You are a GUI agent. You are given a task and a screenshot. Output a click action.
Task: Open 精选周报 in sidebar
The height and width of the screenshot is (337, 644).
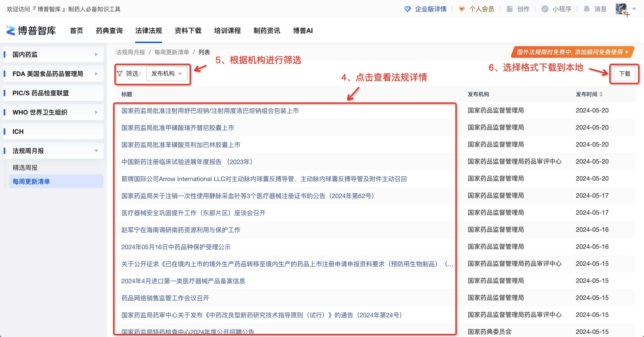(25, 167)
